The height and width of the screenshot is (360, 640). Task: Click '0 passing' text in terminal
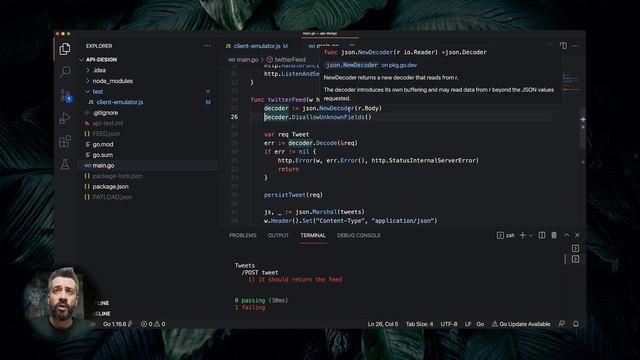coord(250,300)
